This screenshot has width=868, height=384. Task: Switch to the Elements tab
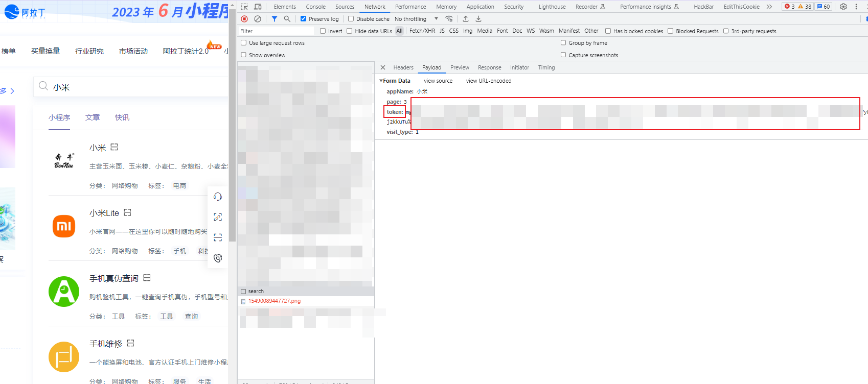(285, 7)
